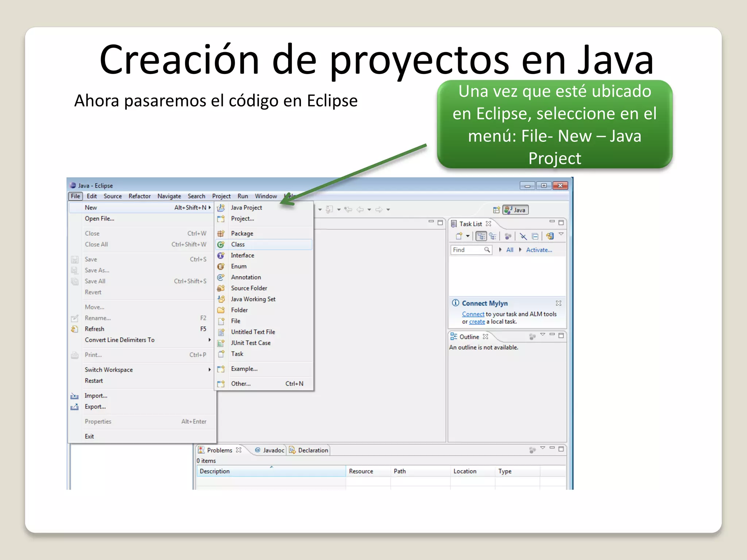Click the Interface icon entry in New submenu
Screen dimensions: 747x560
pos(221,255)
